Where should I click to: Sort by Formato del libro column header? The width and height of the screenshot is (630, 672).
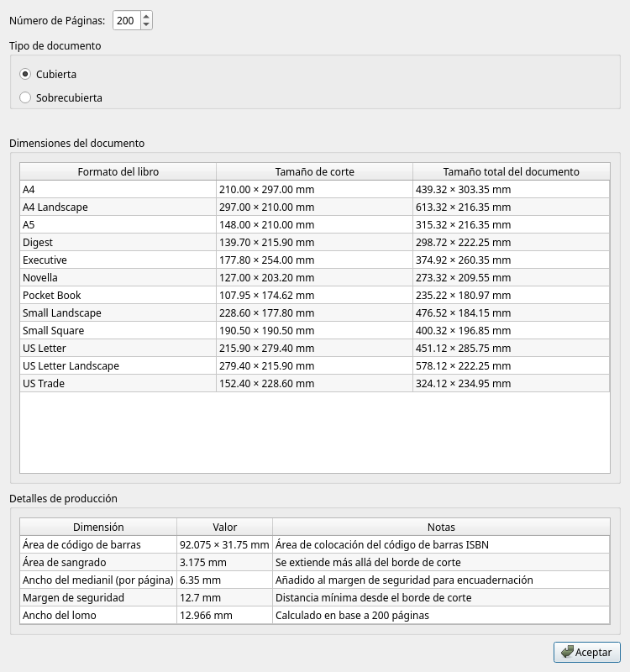click(118, 171)
